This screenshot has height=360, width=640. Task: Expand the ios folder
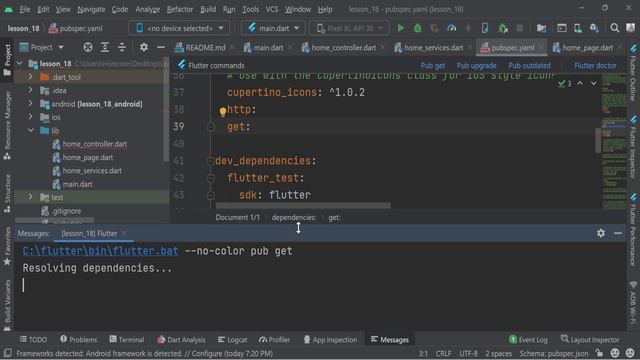tap(30, 117)
